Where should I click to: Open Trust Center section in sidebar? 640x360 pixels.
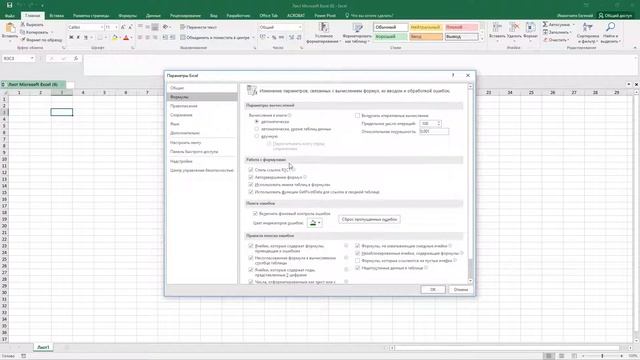202,170
